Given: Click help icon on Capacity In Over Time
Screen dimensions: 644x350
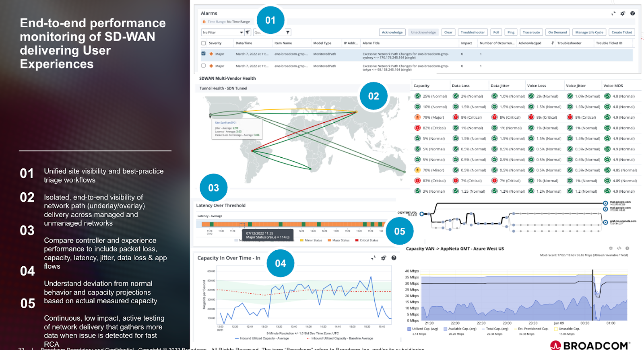Looking at the screenshot, I should click(x=394, y=258).
